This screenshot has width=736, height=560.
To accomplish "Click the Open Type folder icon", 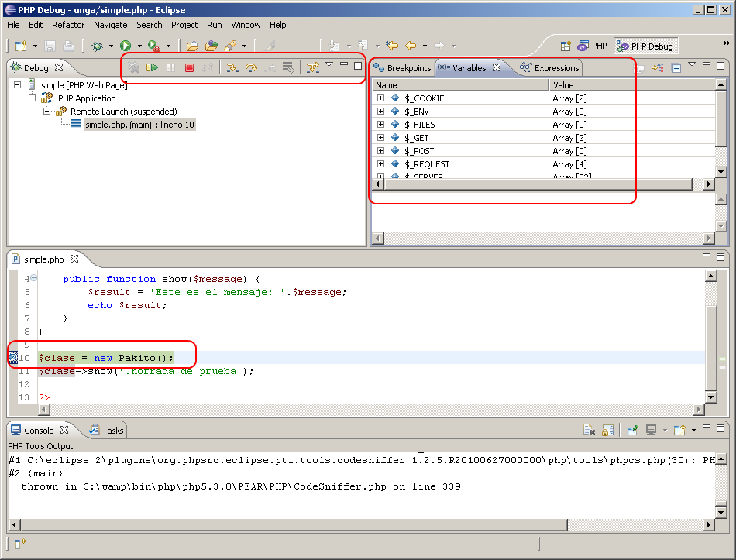I will (x=192, y=46).
